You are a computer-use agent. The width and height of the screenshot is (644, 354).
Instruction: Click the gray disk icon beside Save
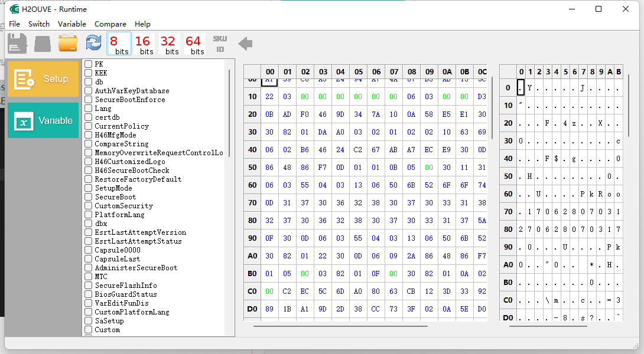43,44
